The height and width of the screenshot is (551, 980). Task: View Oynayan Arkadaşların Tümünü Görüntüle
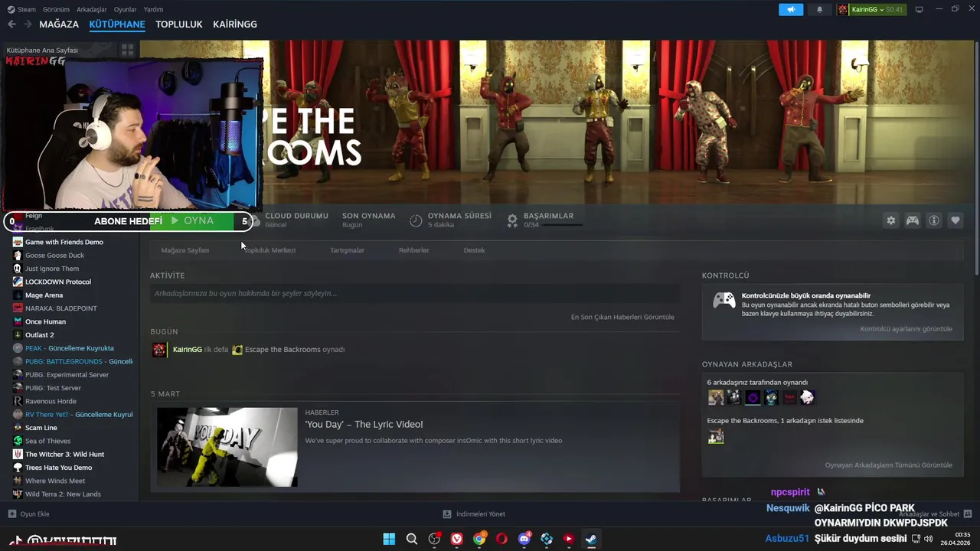889,465
